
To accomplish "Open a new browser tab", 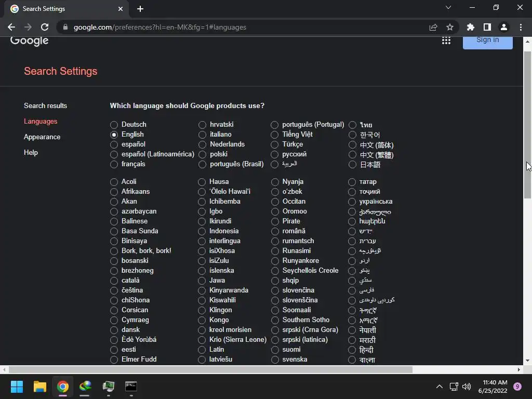I will [140, 9].
